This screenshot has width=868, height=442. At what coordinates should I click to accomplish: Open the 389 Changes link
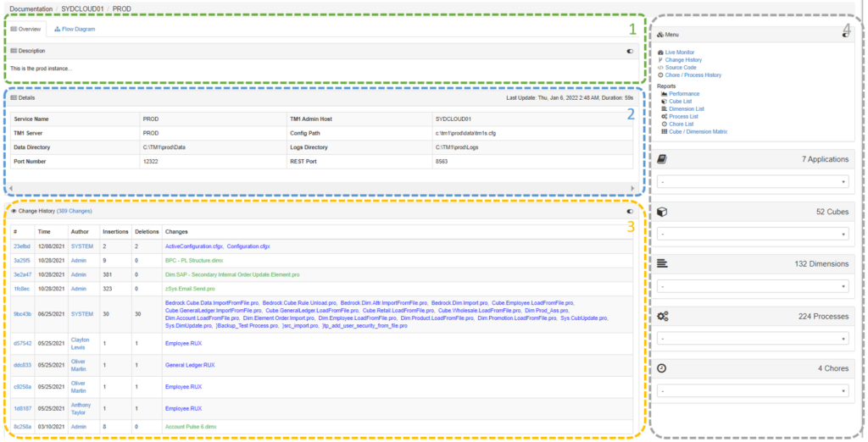74,212
